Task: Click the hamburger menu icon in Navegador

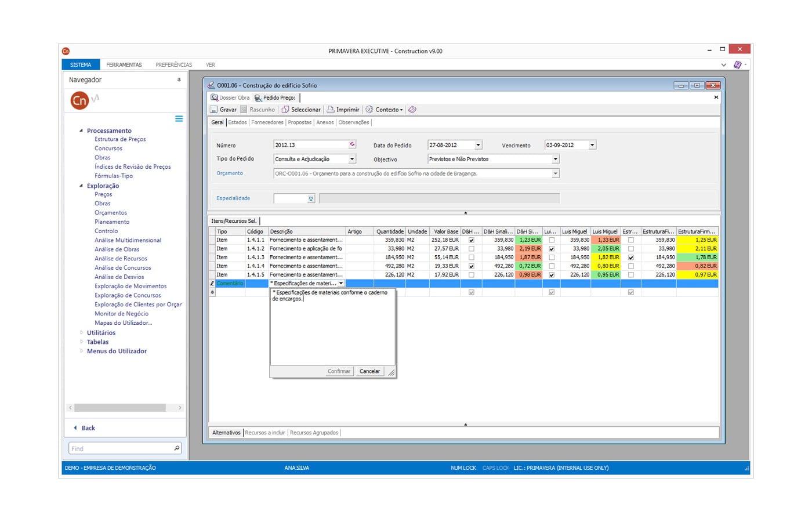Action: [x=179, y=119]
